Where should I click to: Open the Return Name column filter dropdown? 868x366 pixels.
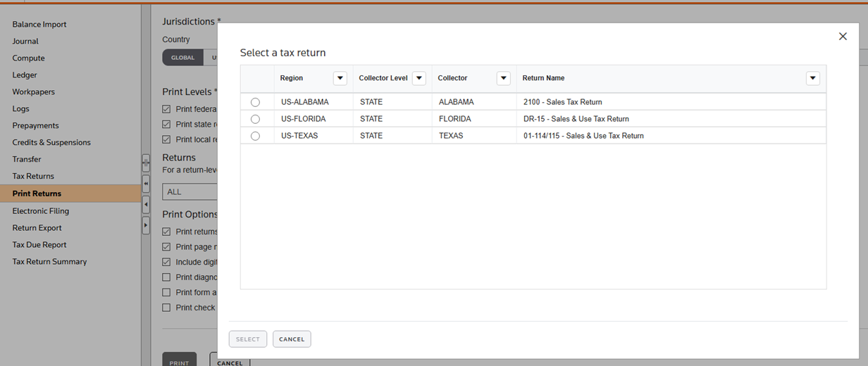(812, 78)
